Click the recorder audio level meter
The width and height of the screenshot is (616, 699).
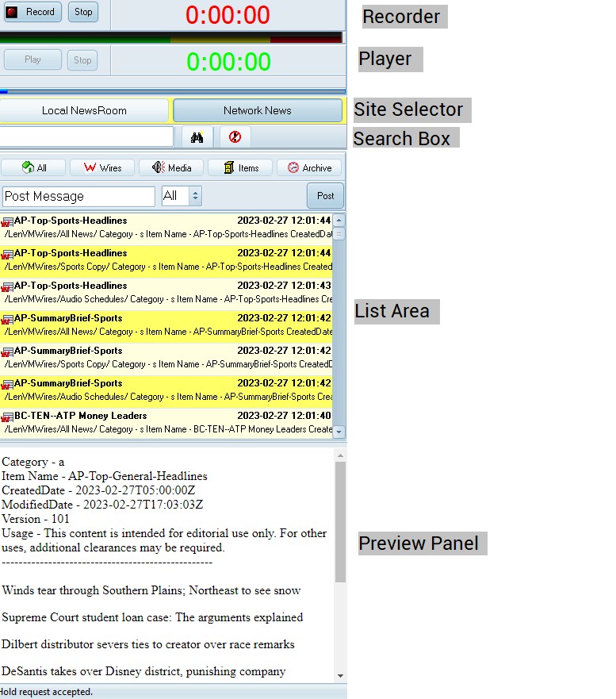(x=171, y=38)
